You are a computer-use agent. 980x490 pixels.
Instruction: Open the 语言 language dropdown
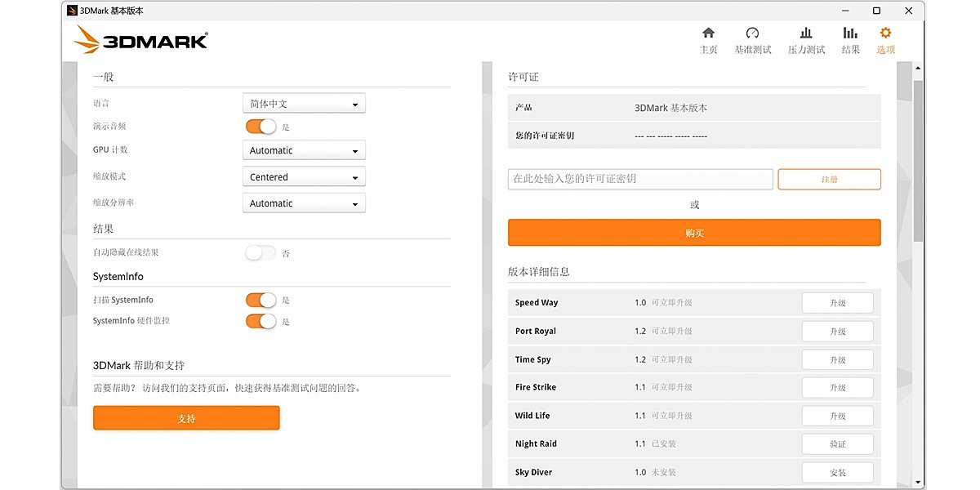[x=303, y=103]
